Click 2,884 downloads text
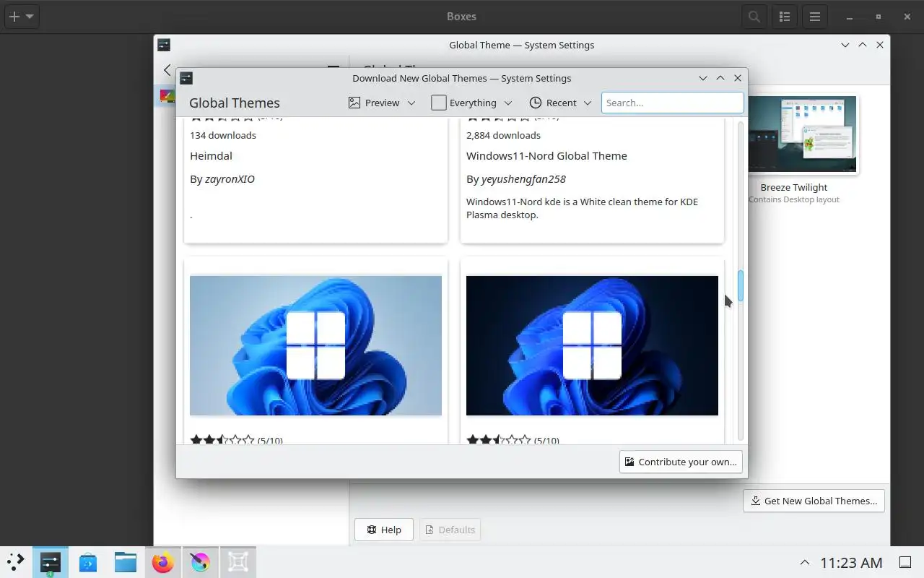 coord(503,135)
